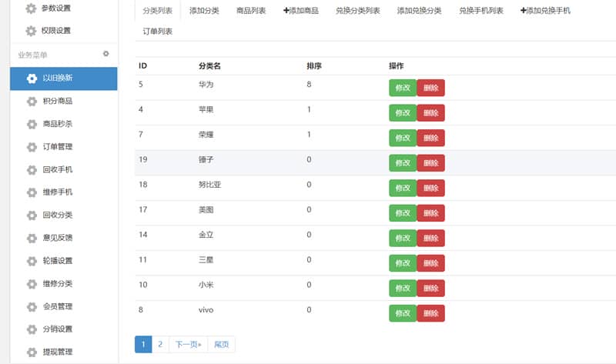
Task: Switch to the 商品列表 tab
Action: click(251, 11)
